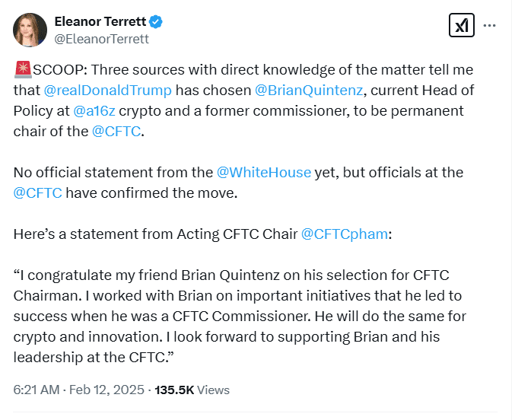The height and width of the screenshot is (420, 515).
Task: View the 135.5K Views analytics
Action: pos(192,390)
